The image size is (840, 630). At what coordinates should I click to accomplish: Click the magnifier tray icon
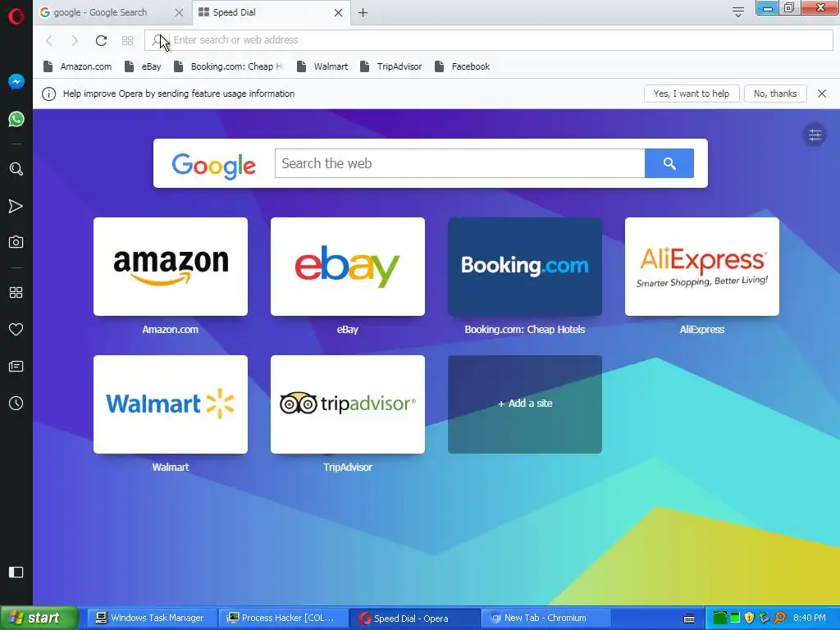(x=779, y=619)
